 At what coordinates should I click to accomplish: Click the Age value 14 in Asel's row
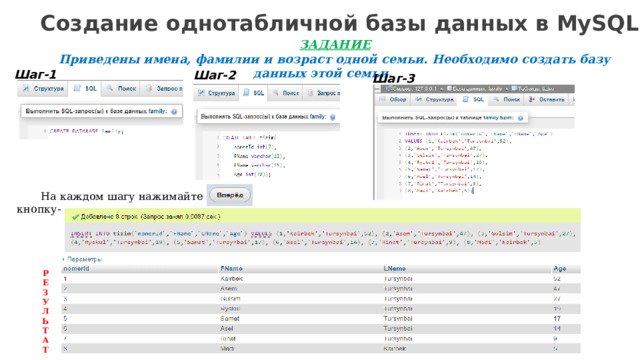click(x=557, y=329)
